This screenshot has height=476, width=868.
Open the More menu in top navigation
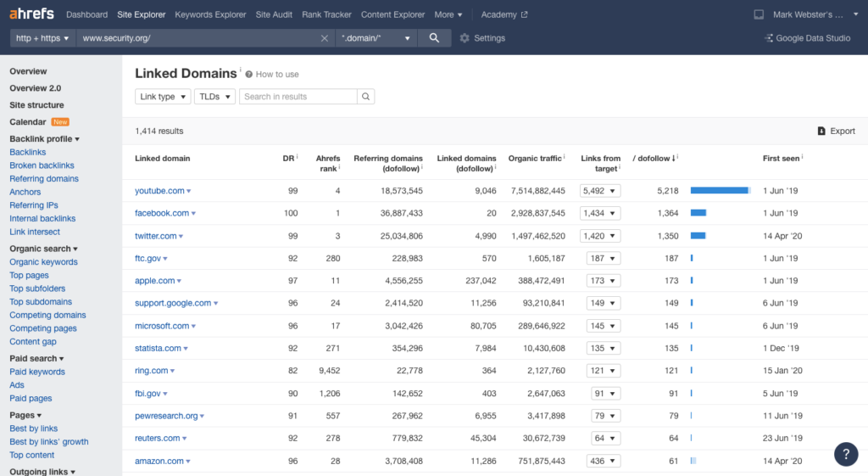pyautogui.click(x=448, y=14)
